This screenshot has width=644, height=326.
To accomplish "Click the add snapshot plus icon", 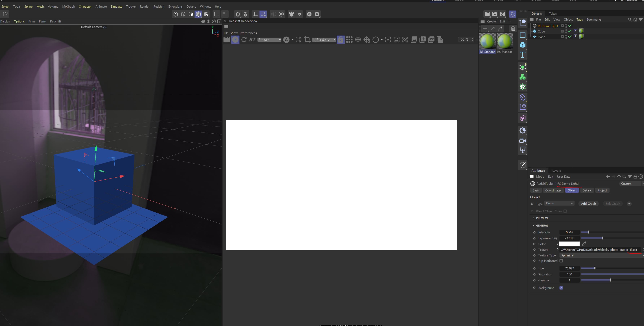I will [x=422, y=40].
